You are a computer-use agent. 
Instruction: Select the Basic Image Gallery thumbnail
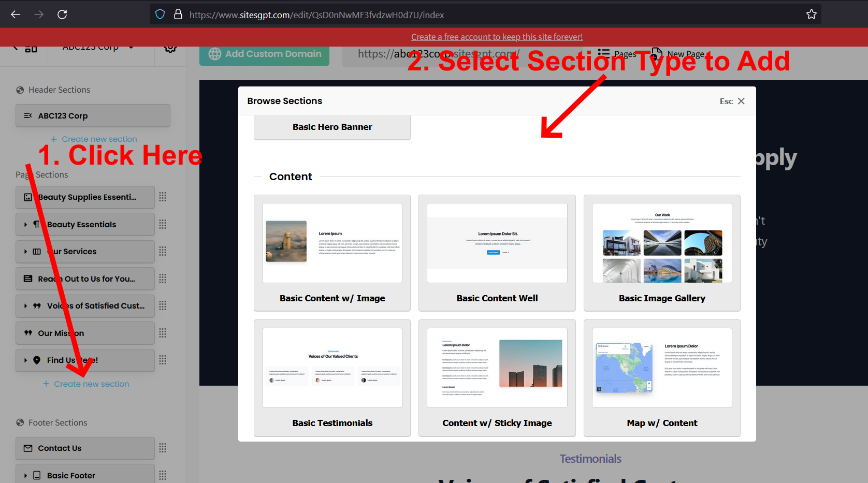[x=661, y=243]
